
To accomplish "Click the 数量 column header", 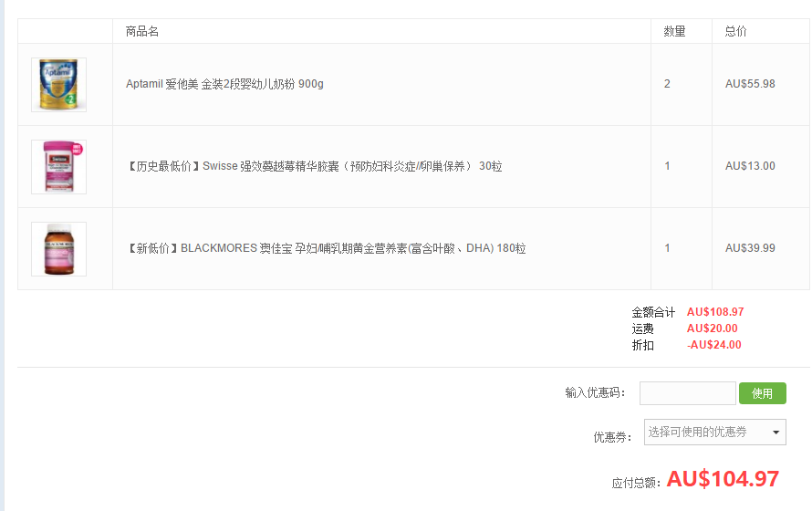I will [x=674, y=31].
